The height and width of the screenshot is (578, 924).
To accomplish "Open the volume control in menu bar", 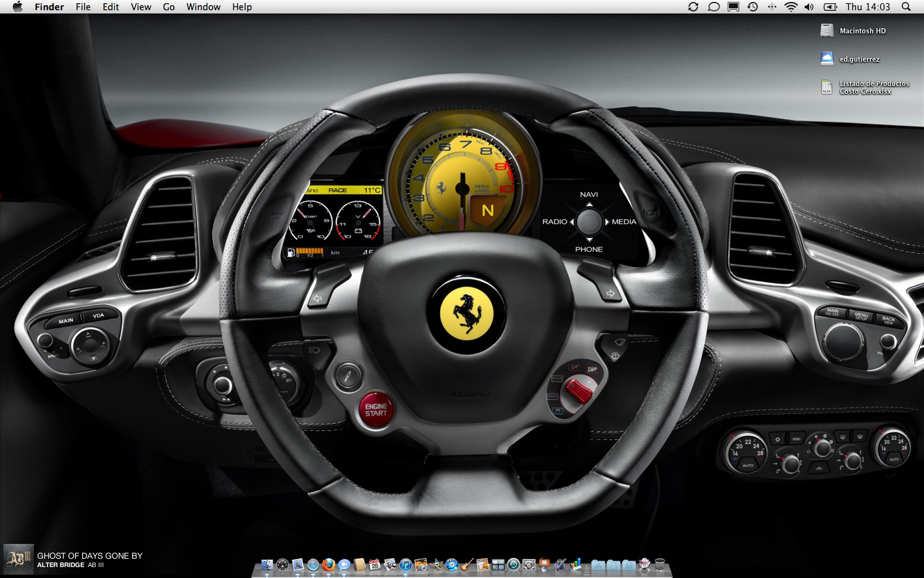I will 809,6.
